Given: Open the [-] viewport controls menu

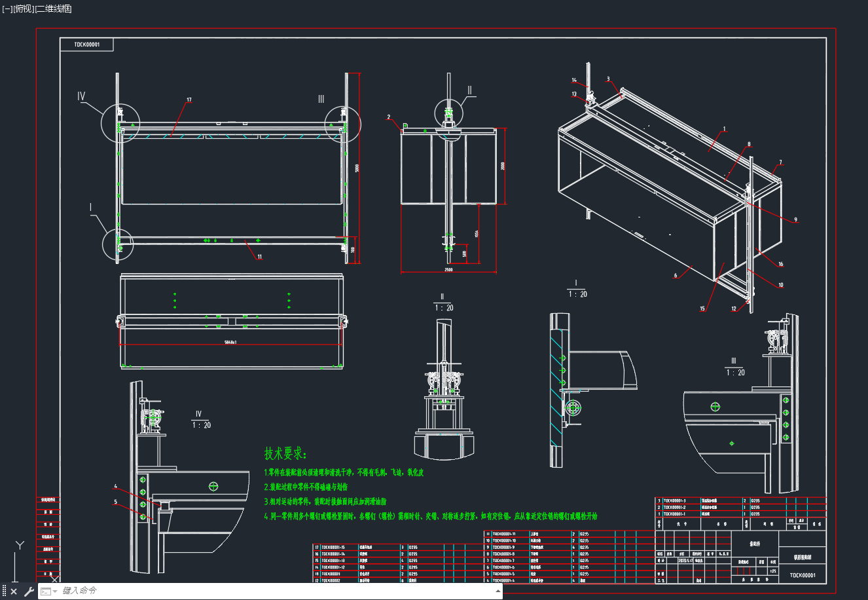Looking at the screenshot, I should coord(7,9).
